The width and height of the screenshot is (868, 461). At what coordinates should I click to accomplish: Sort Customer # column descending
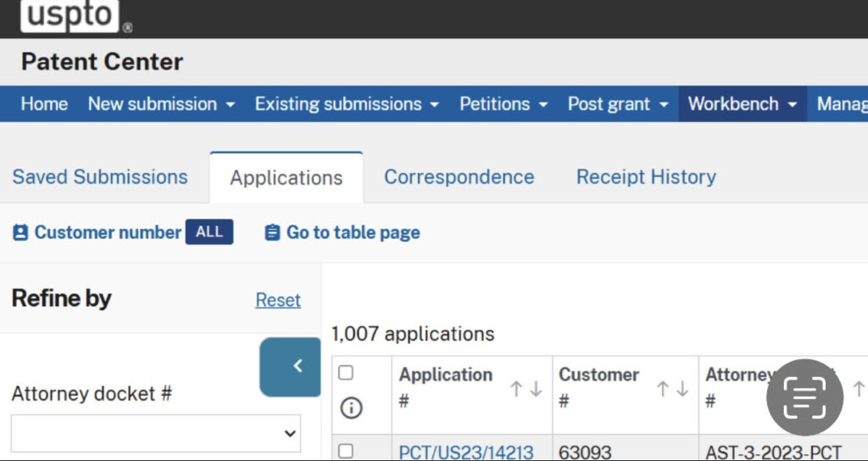[682, 389]
